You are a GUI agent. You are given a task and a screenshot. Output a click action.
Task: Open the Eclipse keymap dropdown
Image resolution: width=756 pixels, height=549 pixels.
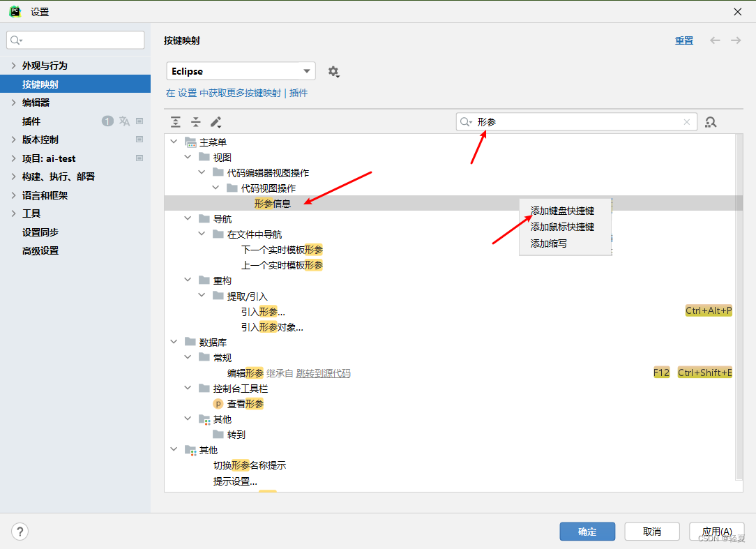pos(241,71)
